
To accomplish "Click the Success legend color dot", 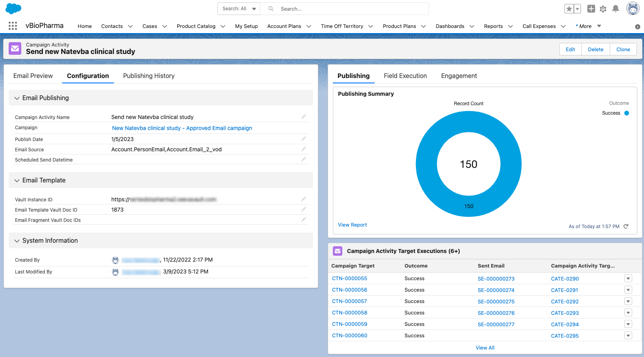I will pos(627,113).
